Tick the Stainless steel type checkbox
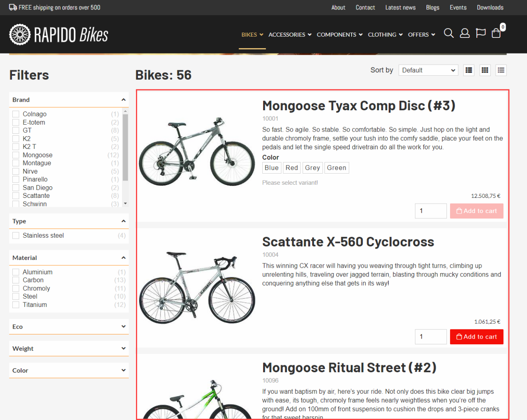This screenshot has width=527, height=420. [16, 235]
